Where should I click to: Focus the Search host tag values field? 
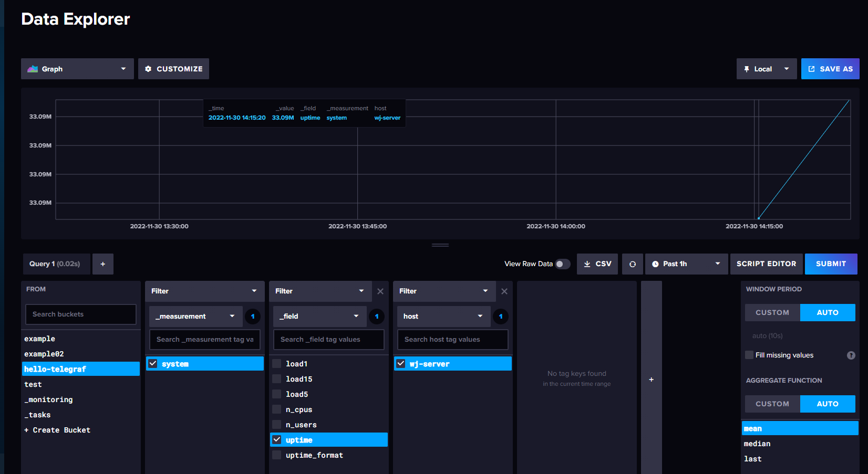point(453,340)
